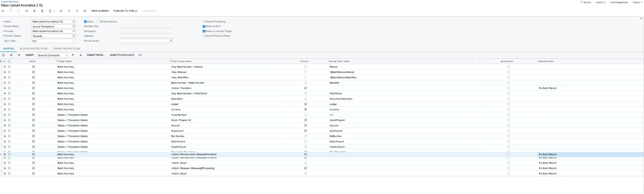Click the clipboard icon in the top toolbar
The image size is (644, 194).
tap(50, 11)
